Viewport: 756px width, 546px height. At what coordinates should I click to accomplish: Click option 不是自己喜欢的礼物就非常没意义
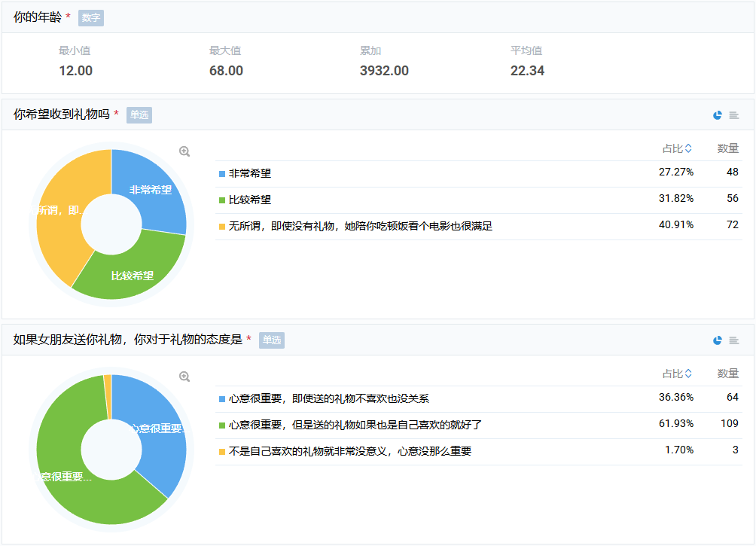[x=350, y=451]
